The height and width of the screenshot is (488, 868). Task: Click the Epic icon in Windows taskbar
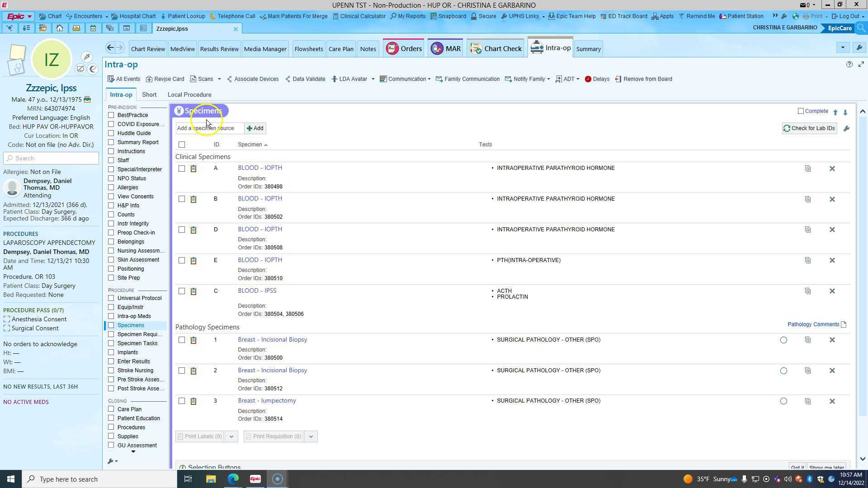(255, 479)
